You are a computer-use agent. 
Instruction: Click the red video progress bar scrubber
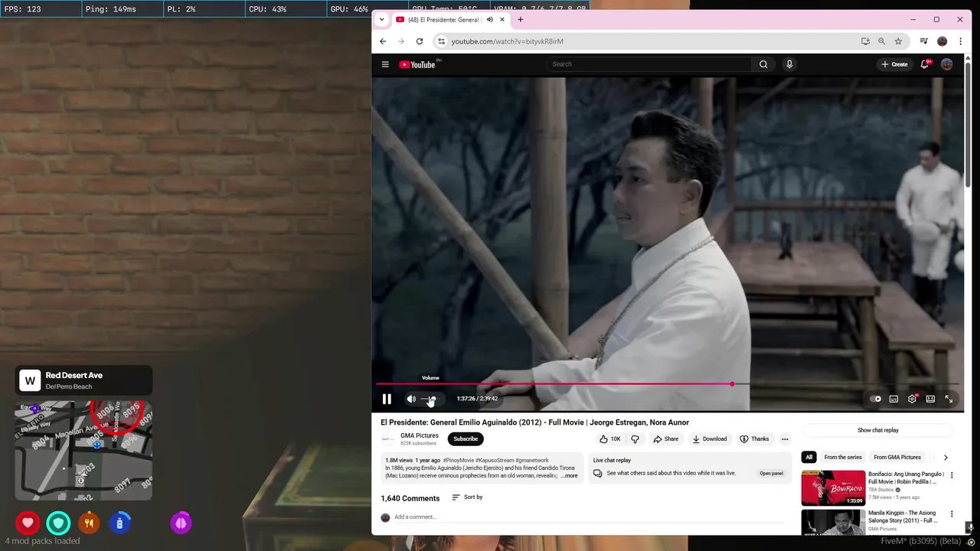pyautogui.click(x=733, y=384)
